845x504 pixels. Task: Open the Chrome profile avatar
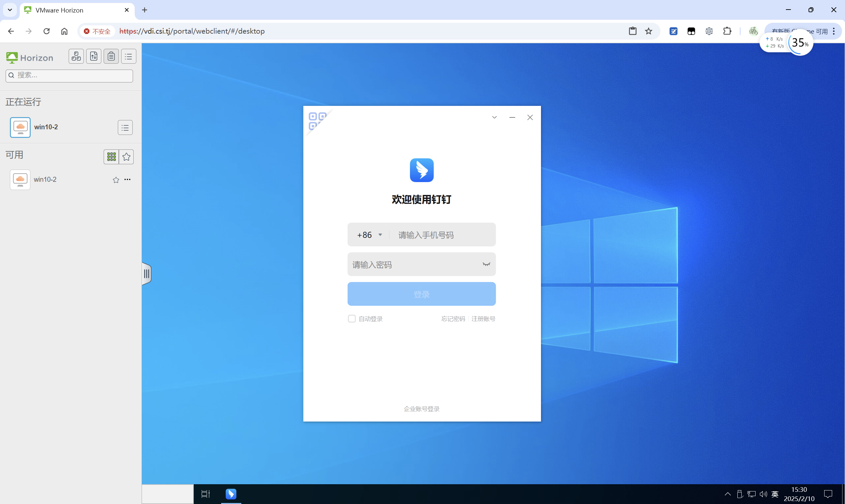coord(753,31)
